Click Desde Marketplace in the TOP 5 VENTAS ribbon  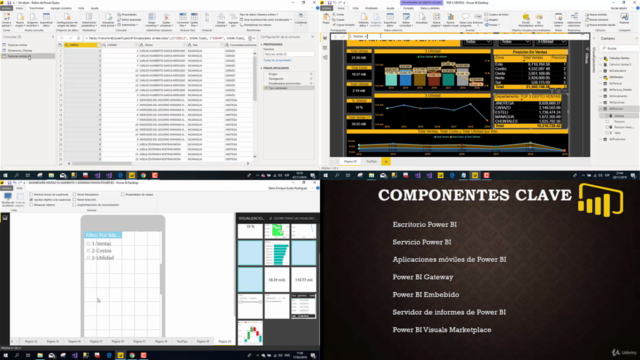[x=526, y=20]
